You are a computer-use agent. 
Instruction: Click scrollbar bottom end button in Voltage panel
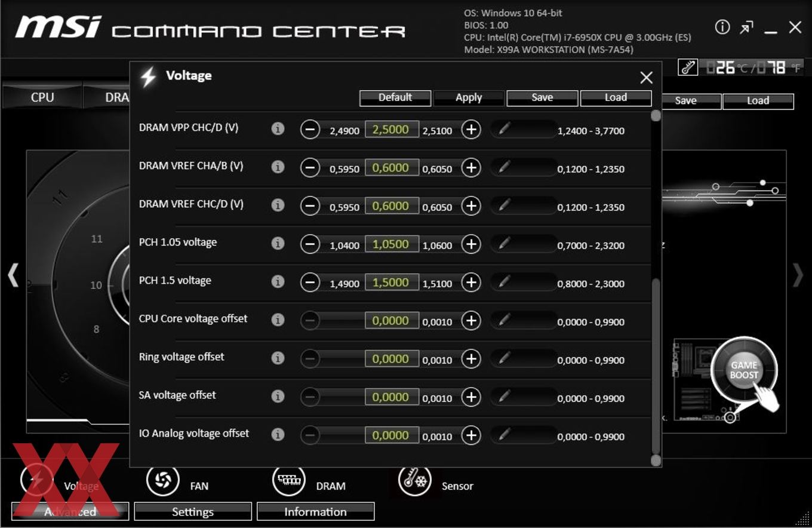point(656,460)
